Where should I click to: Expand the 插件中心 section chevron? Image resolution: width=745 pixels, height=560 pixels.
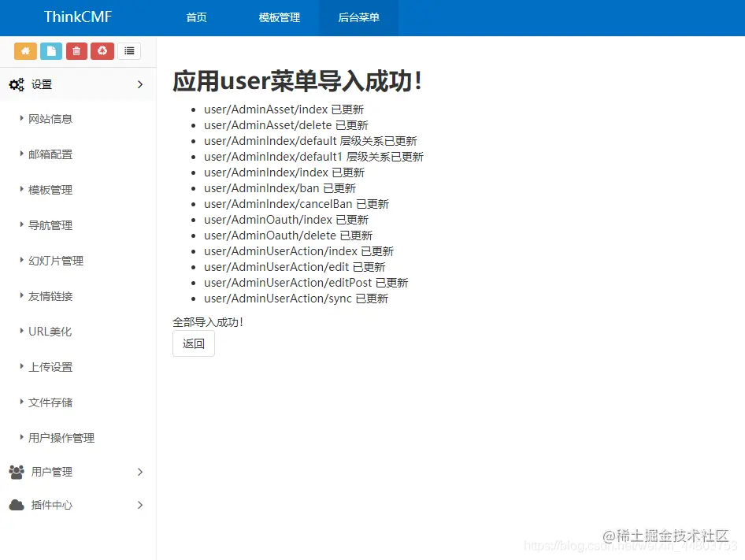[140, 506]
